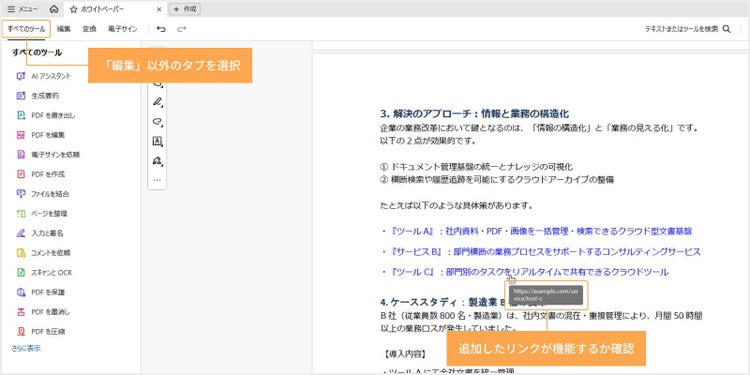
Task: Close the ホワイトペーパー tab
Action: click(x=159, y=9)
